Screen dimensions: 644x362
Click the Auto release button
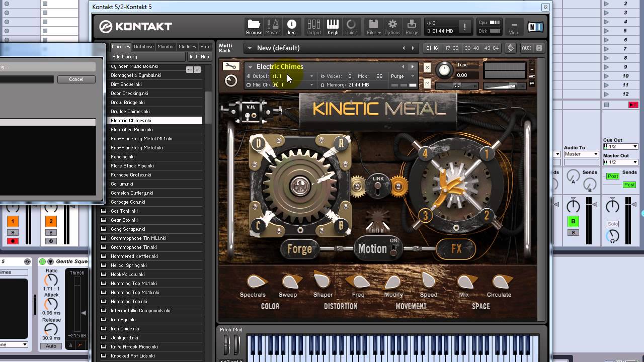click(51, 346)
